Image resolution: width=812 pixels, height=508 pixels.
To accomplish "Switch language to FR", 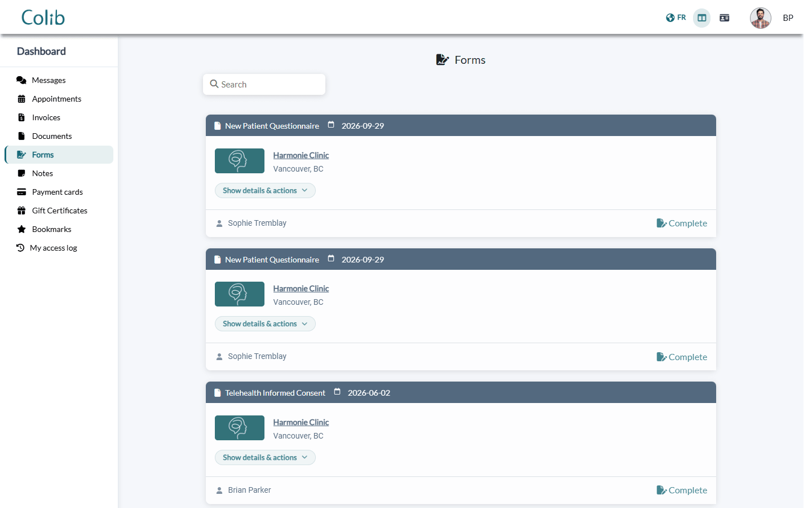I will click(676, 17).
